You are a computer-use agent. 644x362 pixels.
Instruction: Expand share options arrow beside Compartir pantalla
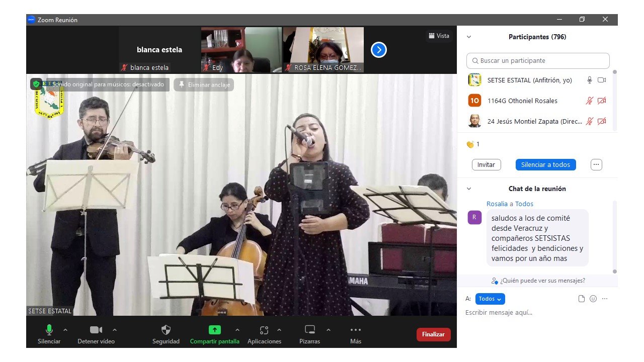click(237, 330)
